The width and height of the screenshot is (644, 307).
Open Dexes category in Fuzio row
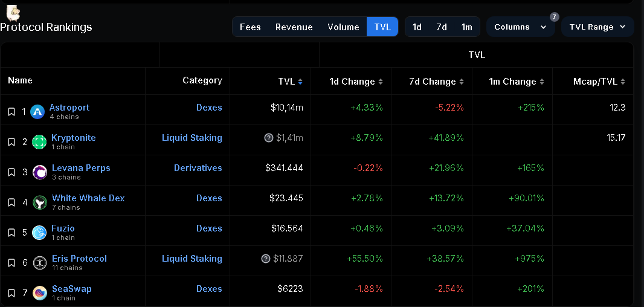tap(209, 228)
